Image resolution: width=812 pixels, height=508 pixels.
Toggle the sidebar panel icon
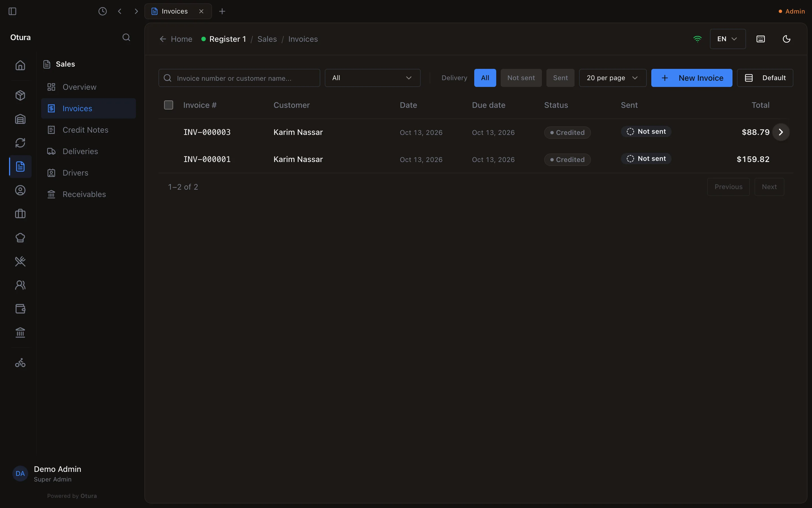click(12, 11)
